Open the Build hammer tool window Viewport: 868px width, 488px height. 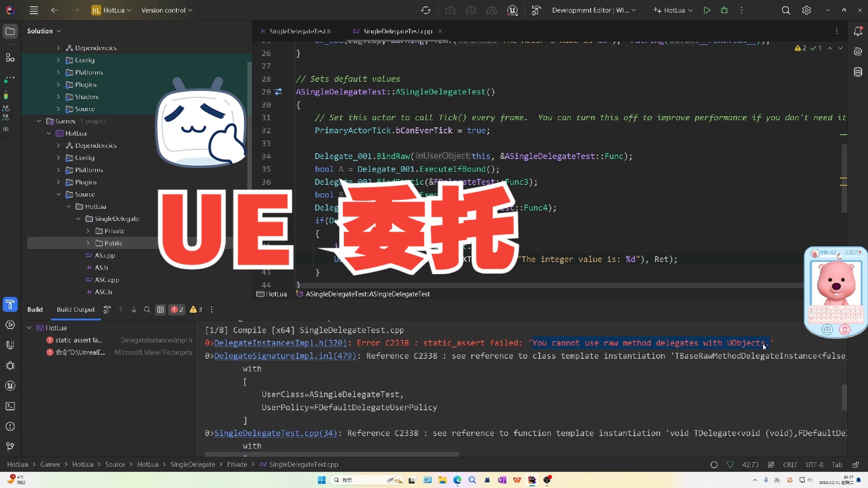[10, 305]
